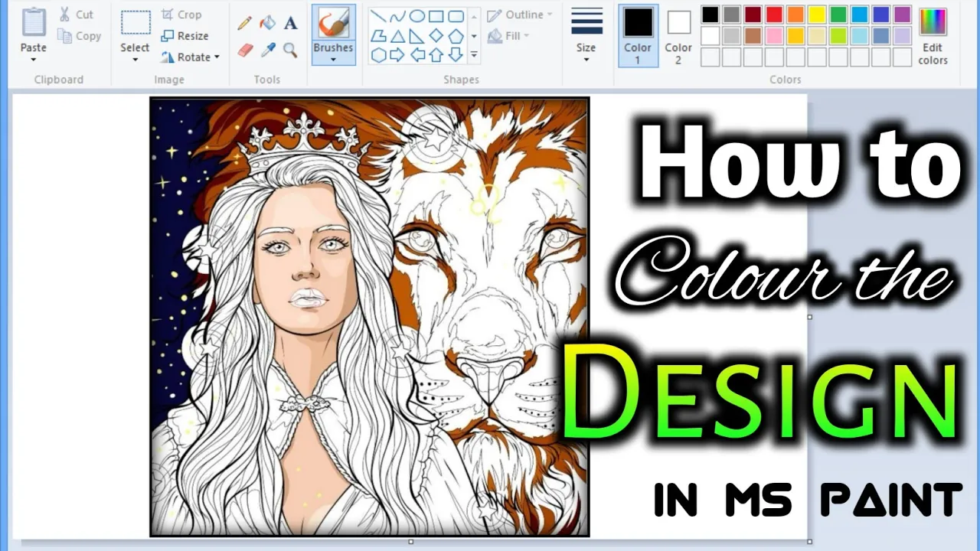This screenshot has width=980, height=551.
Task: Click the Crop button
Action: [181, 15]
